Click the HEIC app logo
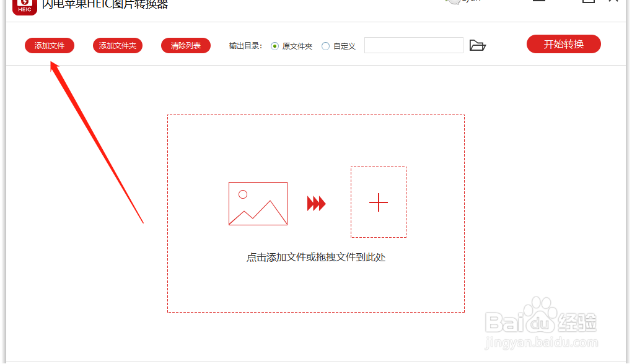632x364 pixels. [25, 6]
